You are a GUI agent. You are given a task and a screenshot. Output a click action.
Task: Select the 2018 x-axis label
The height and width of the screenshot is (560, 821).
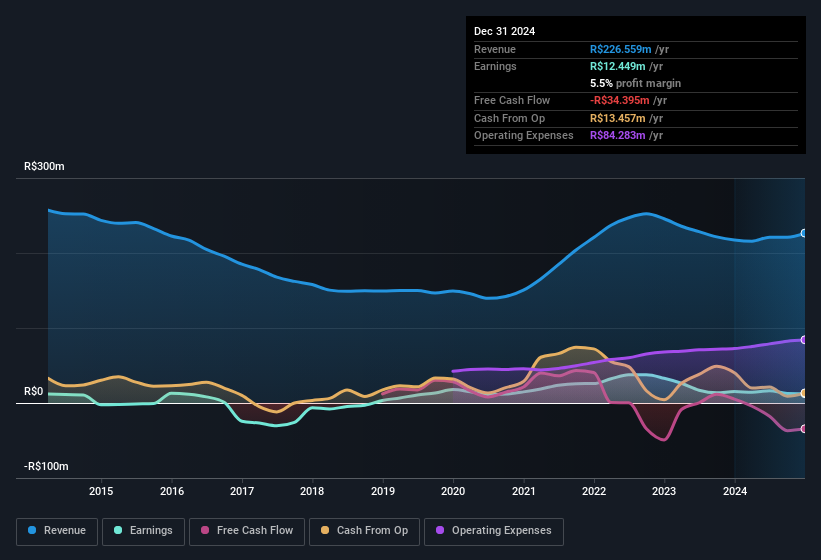tap(312, 491)
